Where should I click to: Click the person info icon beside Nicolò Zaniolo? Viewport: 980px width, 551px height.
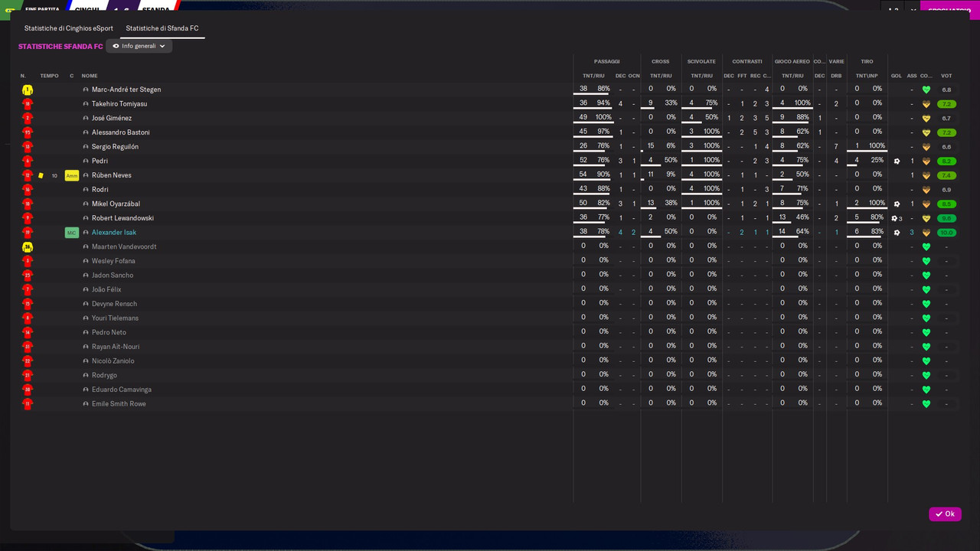pyautogui.click(x=86, y=361)
